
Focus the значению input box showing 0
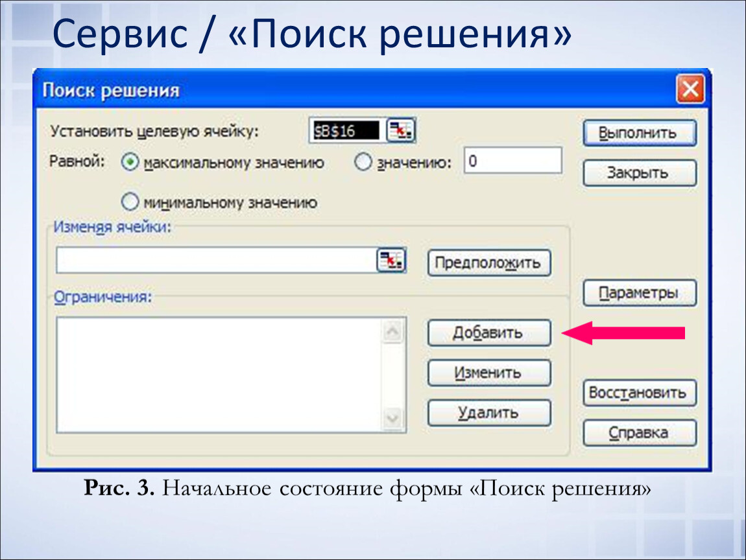coord(512,161)
